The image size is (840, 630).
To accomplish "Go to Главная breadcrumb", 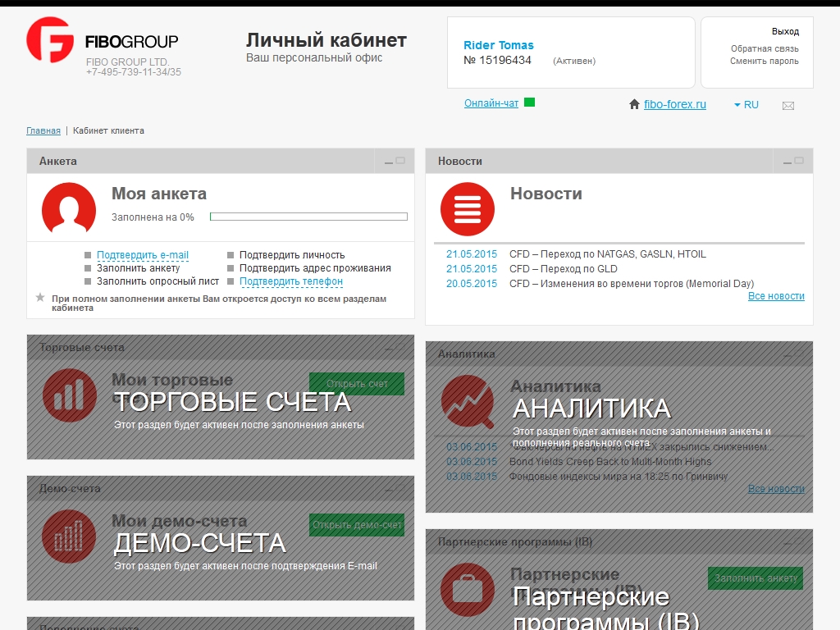I will point(43,130).
